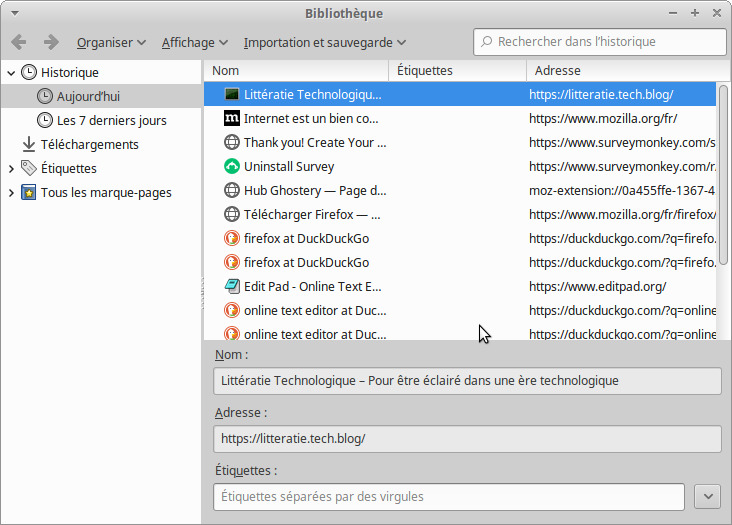This screenshot has width=732, height=525.
Task: Open the Affichage menu
Action: [x=195, y=42]
